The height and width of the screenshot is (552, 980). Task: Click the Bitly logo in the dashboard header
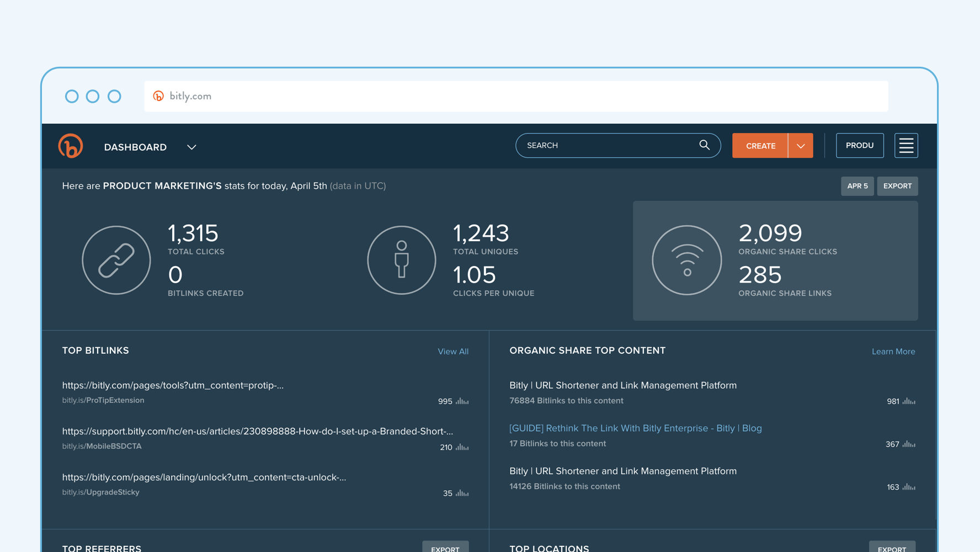71,146
